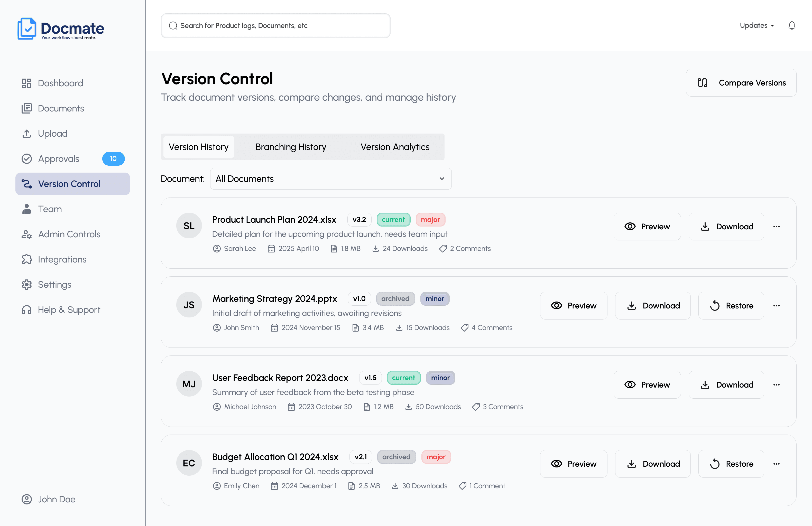Click the Compare Versions button
The image size is (812, 526).
coord(741,83)
